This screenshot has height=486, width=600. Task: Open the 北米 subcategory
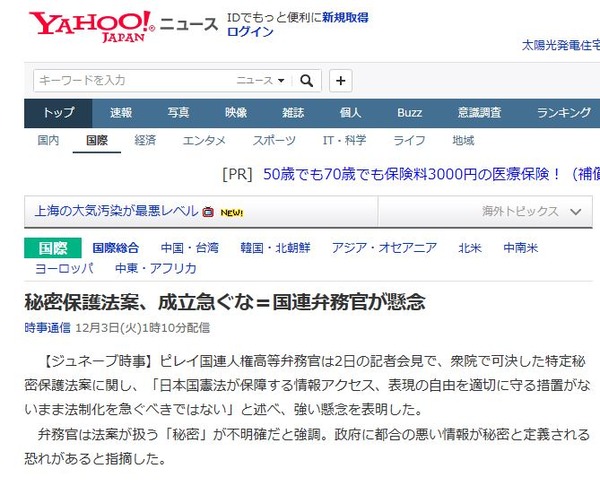pyautogui.click(x=470, y=248)
